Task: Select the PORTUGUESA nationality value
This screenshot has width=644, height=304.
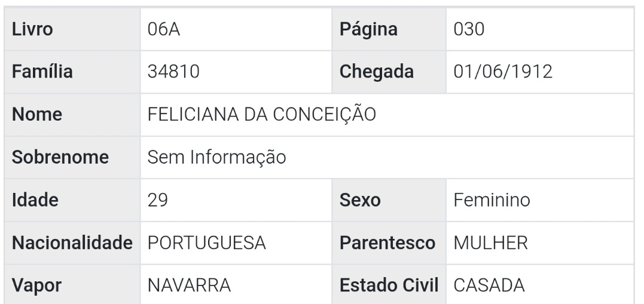Action: tap(206, 243)
